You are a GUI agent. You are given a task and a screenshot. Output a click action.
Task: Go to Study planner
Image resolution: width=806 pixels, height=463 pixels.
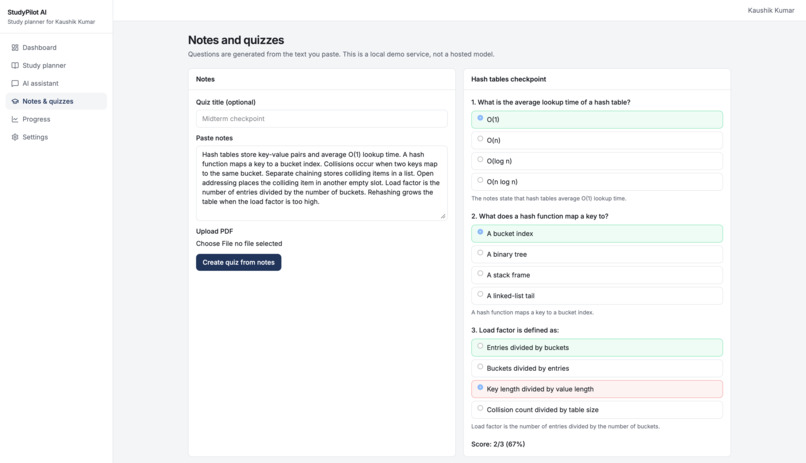coord(56,65)
